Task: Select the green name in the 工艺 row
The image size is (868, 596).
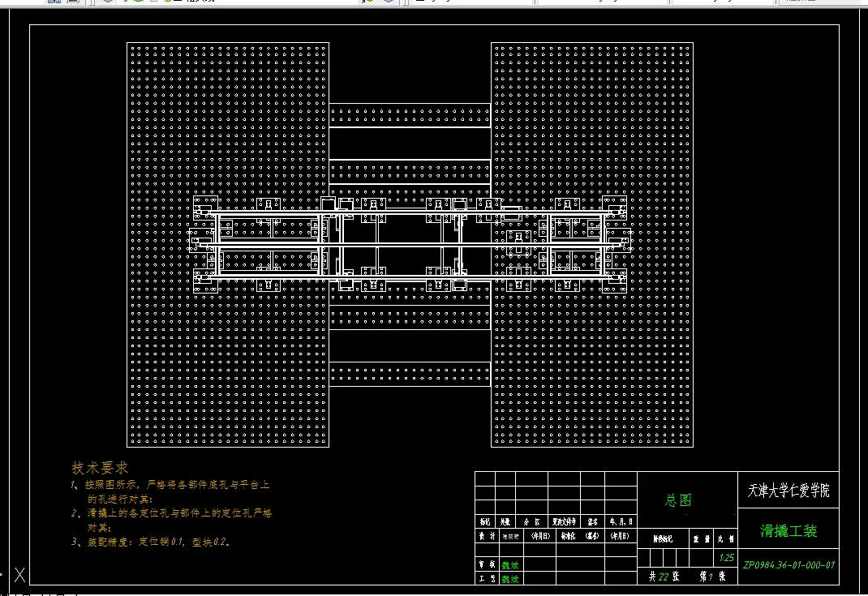Action: point(509,579)
